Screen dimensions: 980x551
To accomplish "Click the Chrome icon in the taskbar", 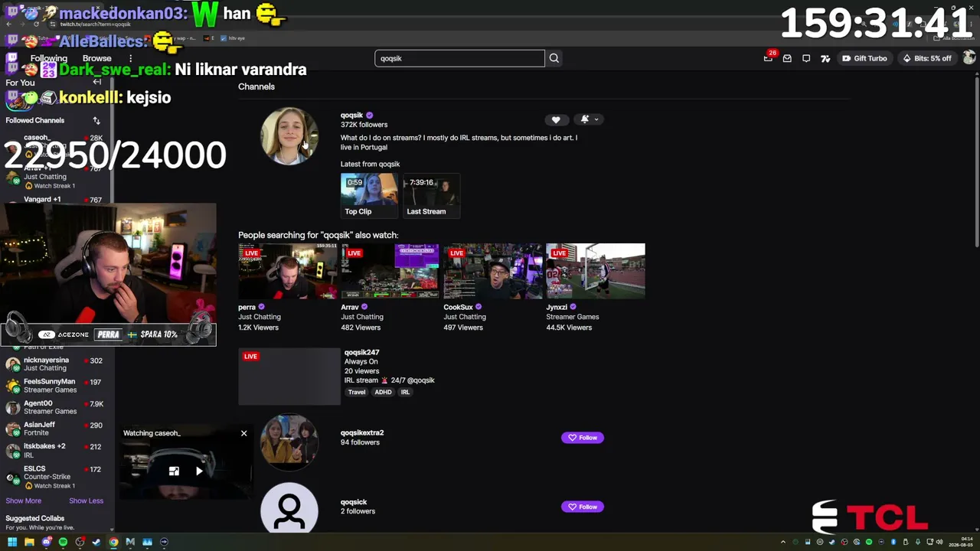I will (x=113, y=543).
